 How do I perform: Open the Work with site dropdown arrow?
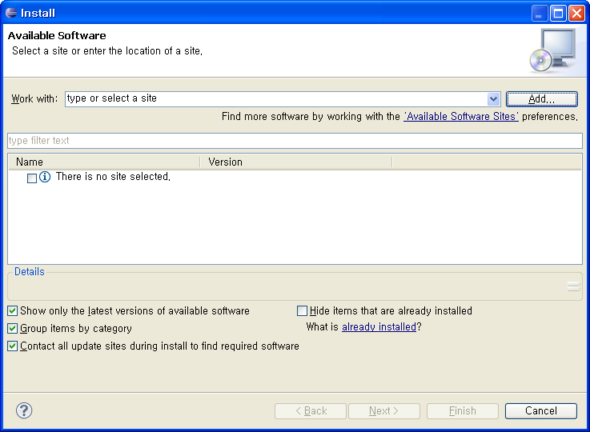pos(493,99)
